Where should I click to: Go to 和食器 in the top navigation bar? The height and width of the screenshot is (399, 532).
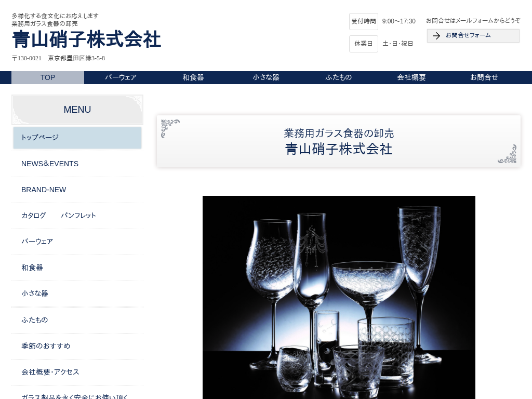click(193, 77)
